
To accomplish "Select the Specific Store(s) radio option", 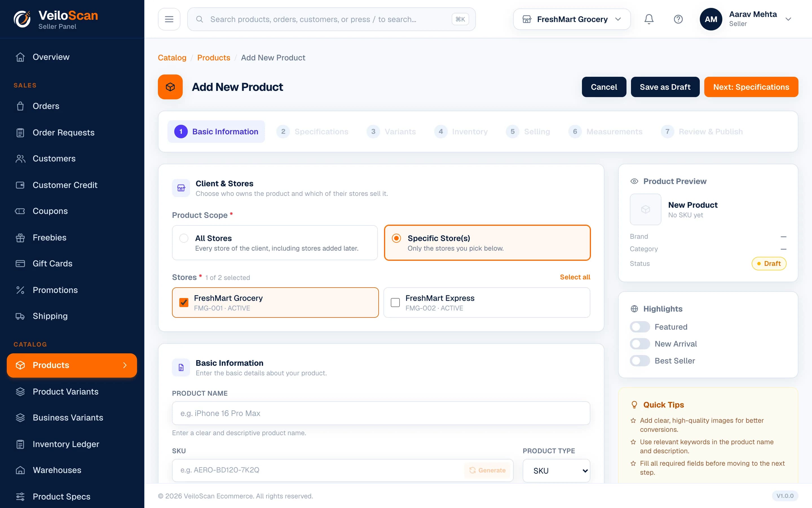I will point(396,238).
